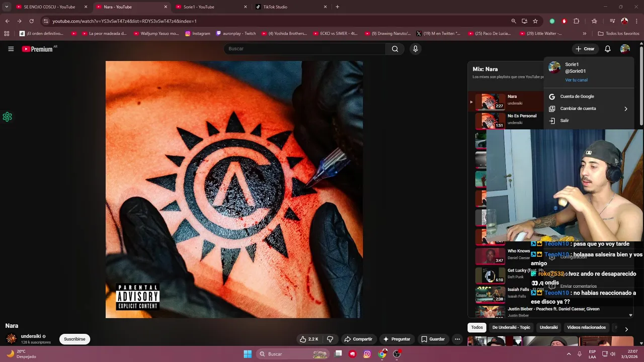Open the Chrome extensions puzzle icon

pos(577,21)
